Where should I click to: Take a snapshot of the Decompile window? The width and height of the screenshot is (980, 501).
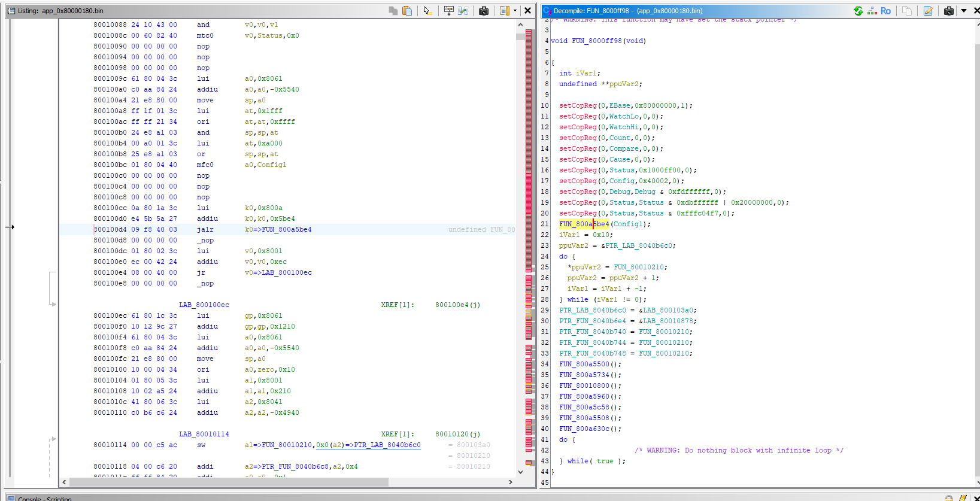(949, 11)
